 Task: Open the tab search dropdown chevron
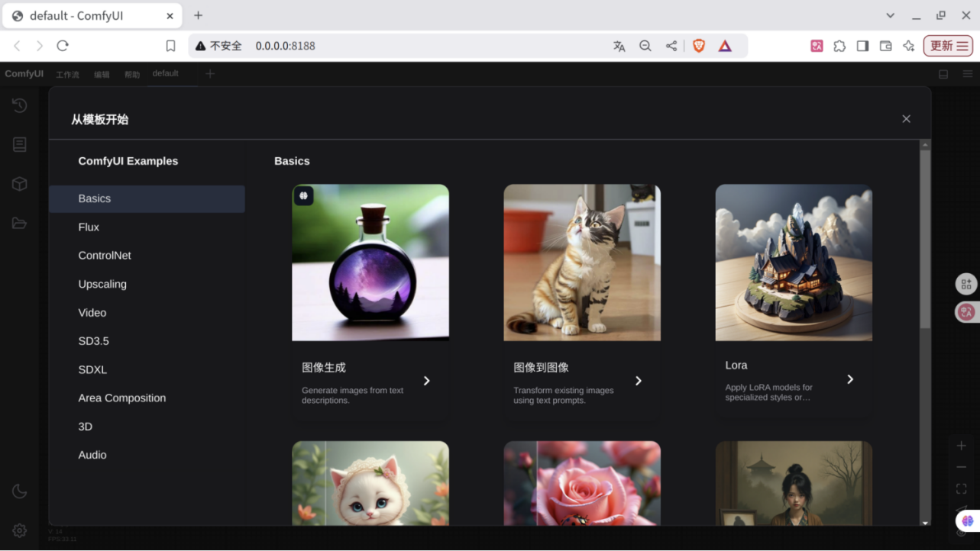[890, 15]
